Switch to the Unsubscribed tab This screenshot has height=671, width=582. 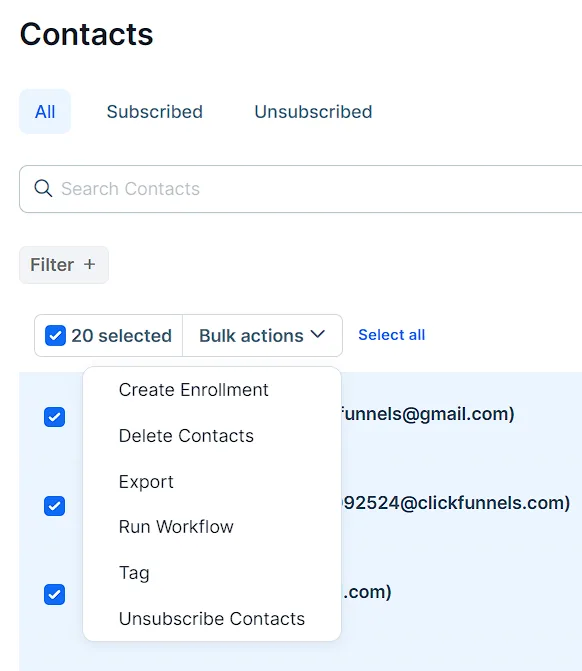point(313,112)
